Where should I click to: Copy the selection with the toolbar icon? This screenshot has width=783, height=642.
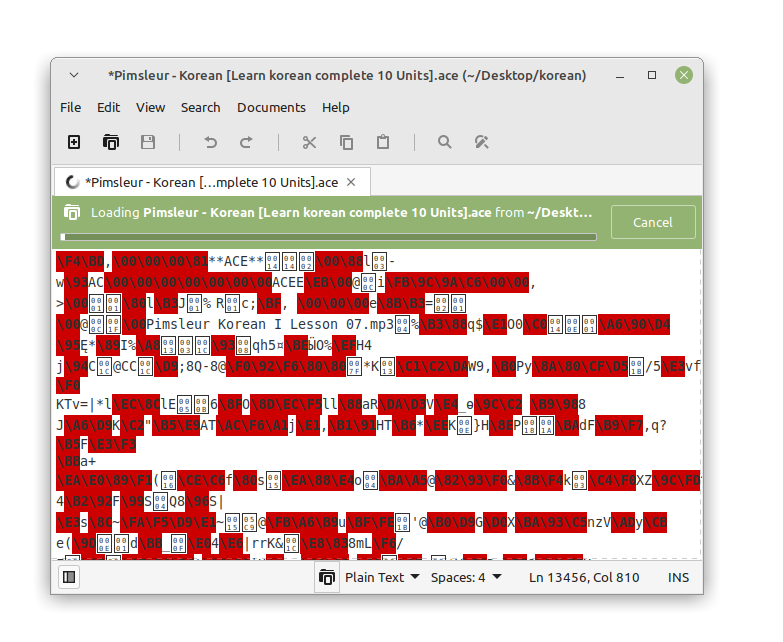tap(346, 142)
